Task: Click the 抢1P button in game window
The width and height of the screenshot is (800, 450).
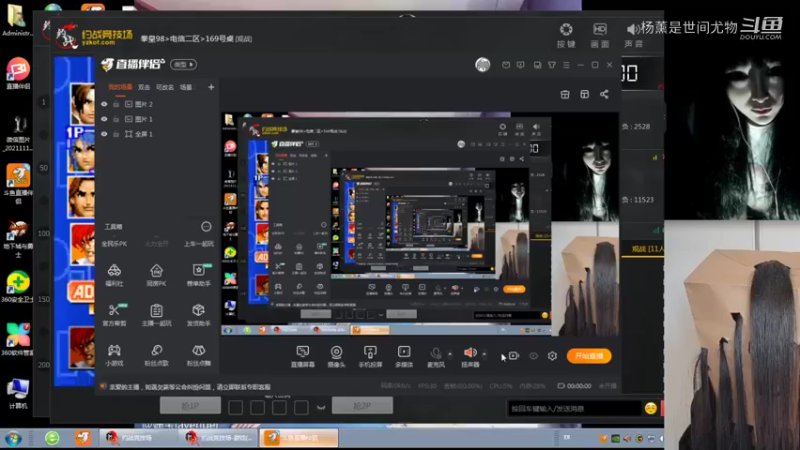Action: (x=190, y=406)
